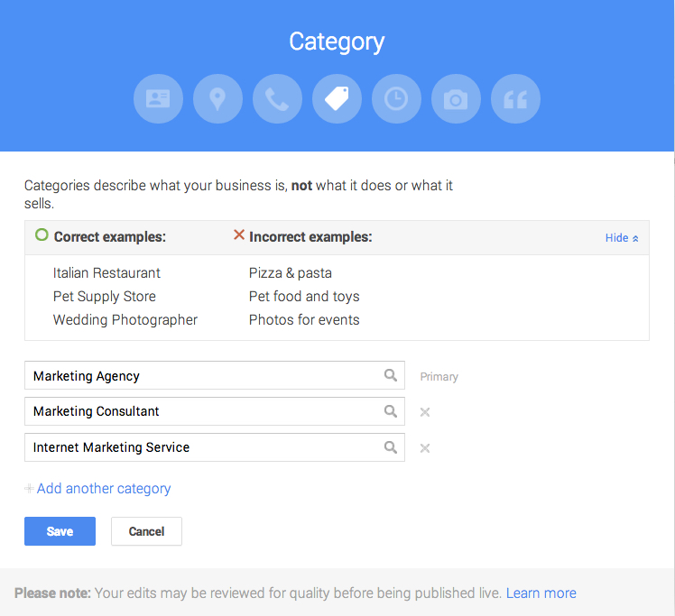Click search icon in Marketing Consultant field
The height and width of the screenshot is (616, 675).
(x=391, y=411)
